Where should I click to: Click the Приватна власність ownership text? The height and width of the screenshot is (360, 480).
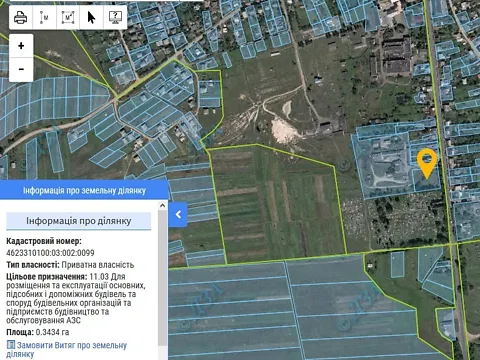point(98,265)
